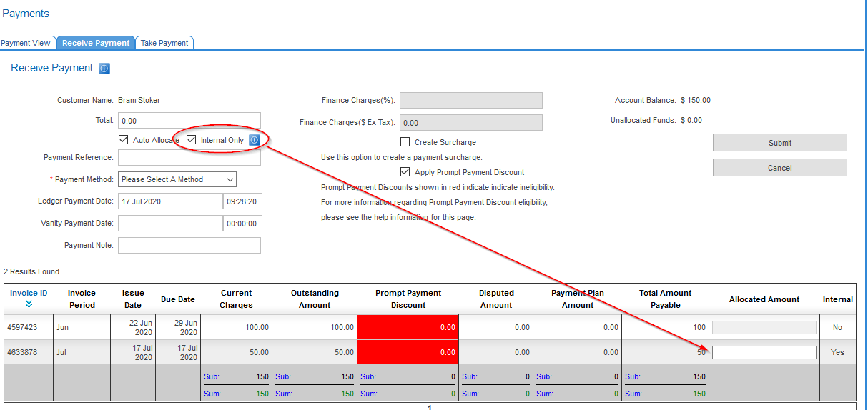Click the info icon beside Receive Payment heading

[x=104, y=69]
